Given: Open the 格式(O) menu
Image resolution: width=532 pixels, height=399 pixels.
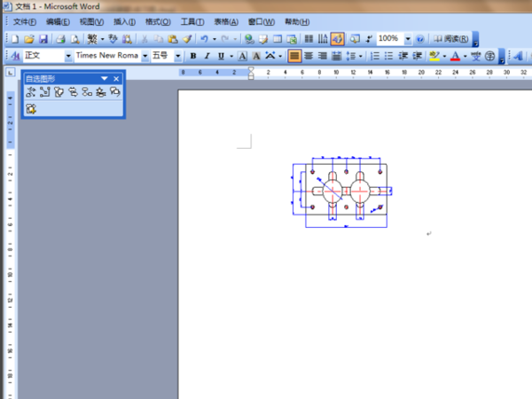Looking at the screenshot, I should tap(159, 21).
